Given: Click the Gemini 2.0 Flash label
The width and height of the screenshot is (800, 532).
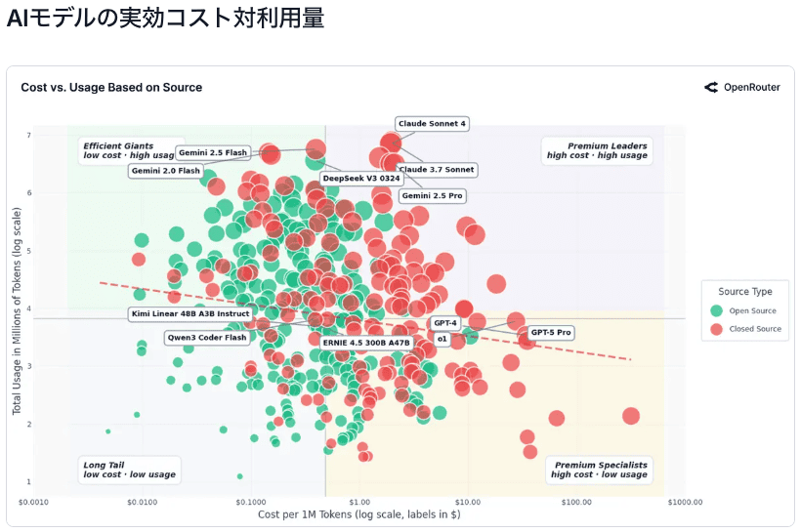Looking at the screenshot, I should (165, 171).
